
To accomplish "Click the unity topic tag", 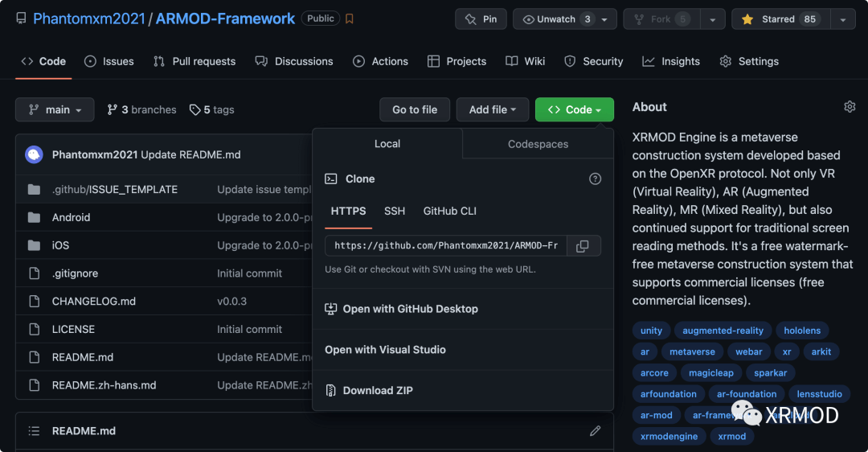I will tap(651, 331).
